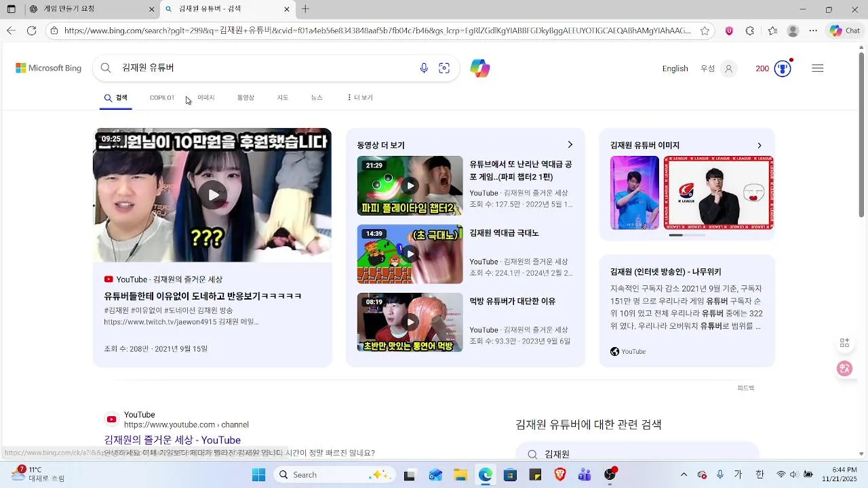Open the purple-background image thumbnail
868x488 pixels.
pos(635,192)
